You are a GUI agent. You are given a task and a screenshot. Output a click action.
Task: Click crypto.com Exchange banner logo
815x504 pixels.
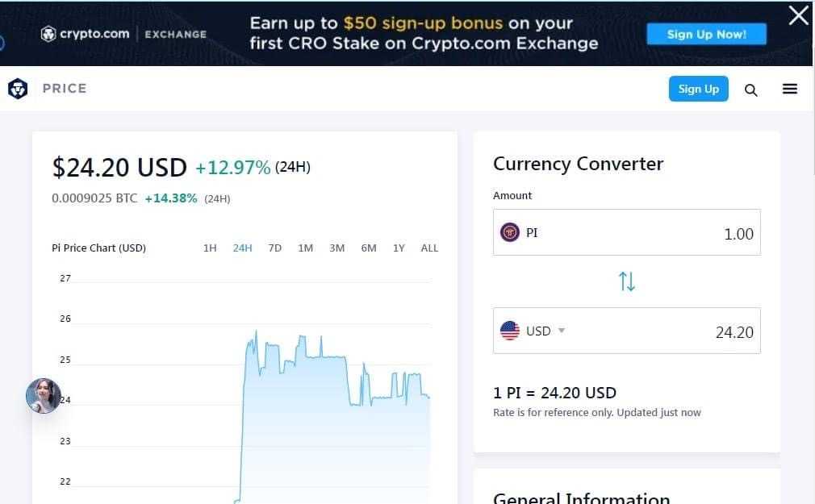123,34
